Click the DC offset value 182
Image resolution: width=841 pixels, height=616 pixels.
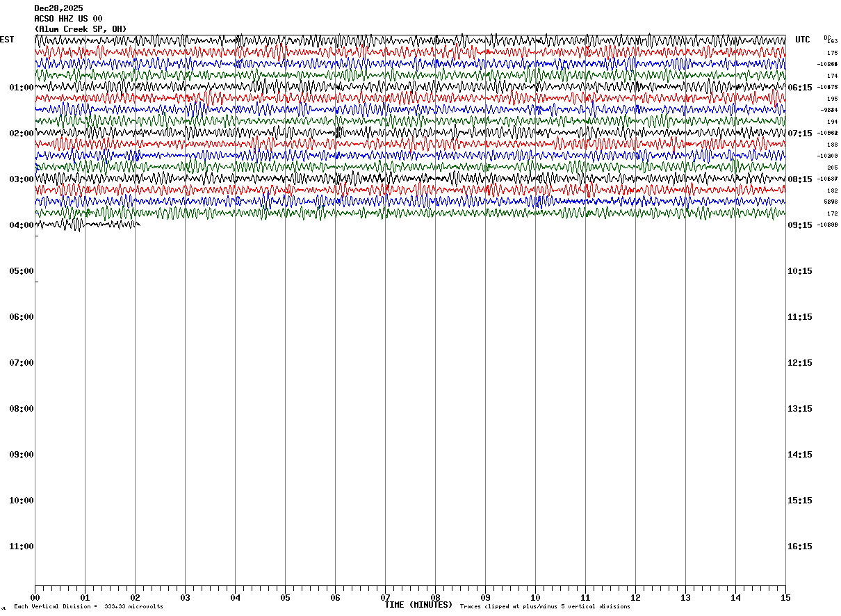pyautogui.click(x=832, y=191)
